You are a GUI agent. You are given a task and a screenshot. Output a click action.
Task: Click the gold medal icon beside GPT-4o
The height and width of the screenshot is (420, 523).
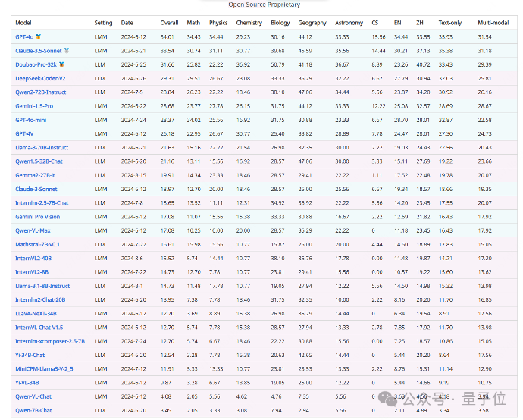(39, 36)
